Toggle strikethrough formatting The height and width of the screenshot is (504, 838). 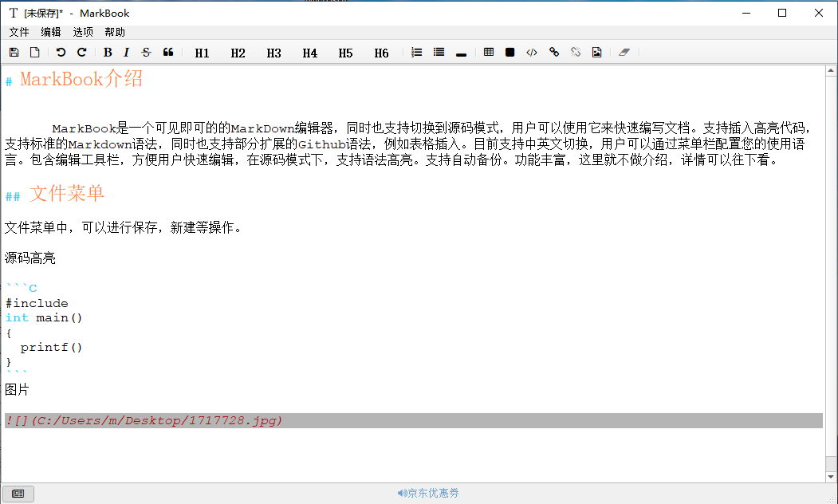point(146,53)
